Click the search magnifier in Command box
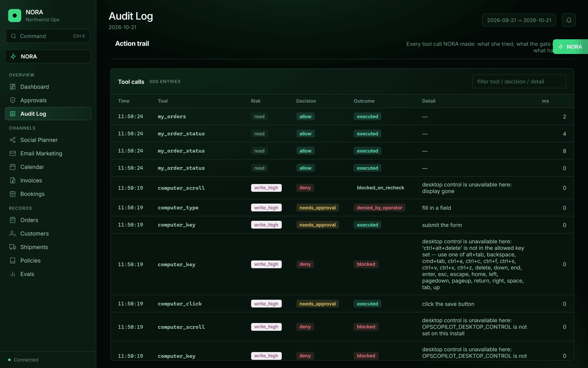This screenshot has width=588, height=368. pos(14,36)
